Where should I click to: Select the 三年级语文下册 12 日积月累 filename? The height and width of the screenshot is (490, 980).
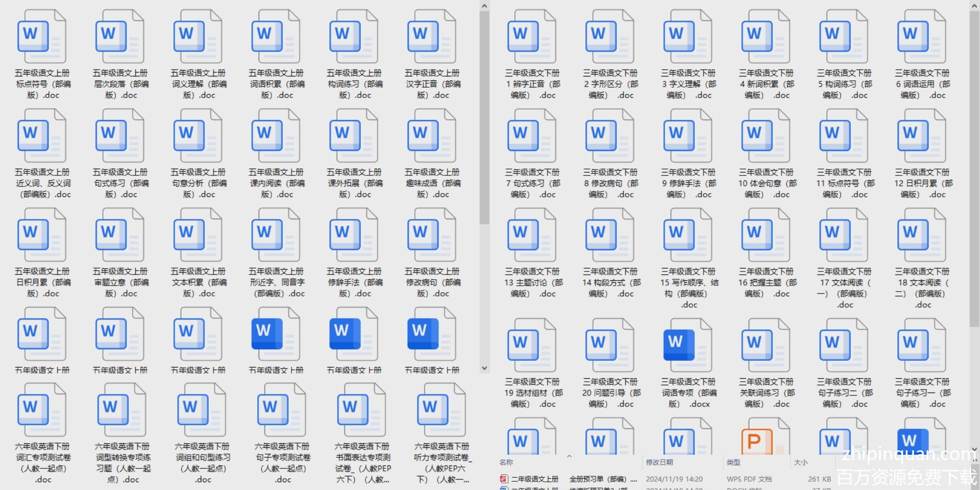pyautogui.click(x=924, y=183)
